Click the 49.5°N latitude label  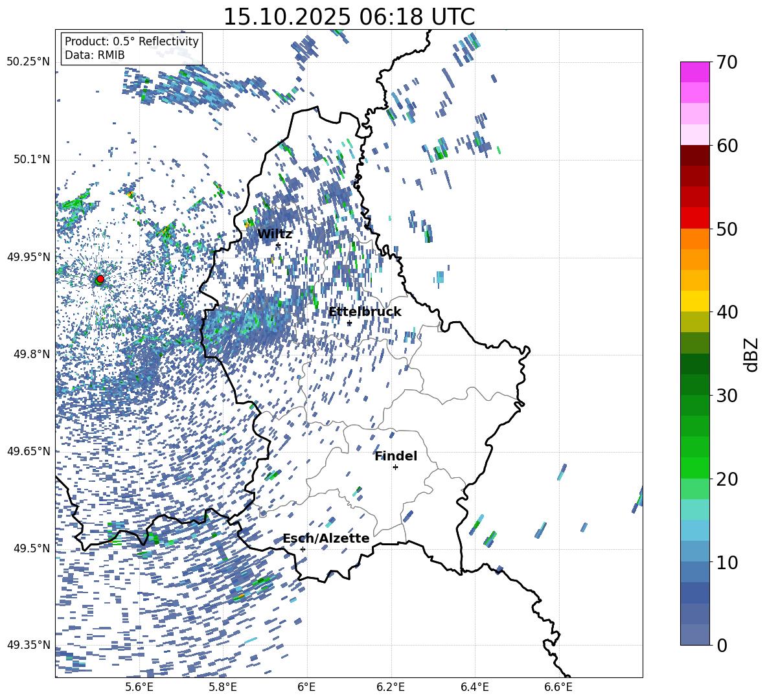click(x=31, y=548)
